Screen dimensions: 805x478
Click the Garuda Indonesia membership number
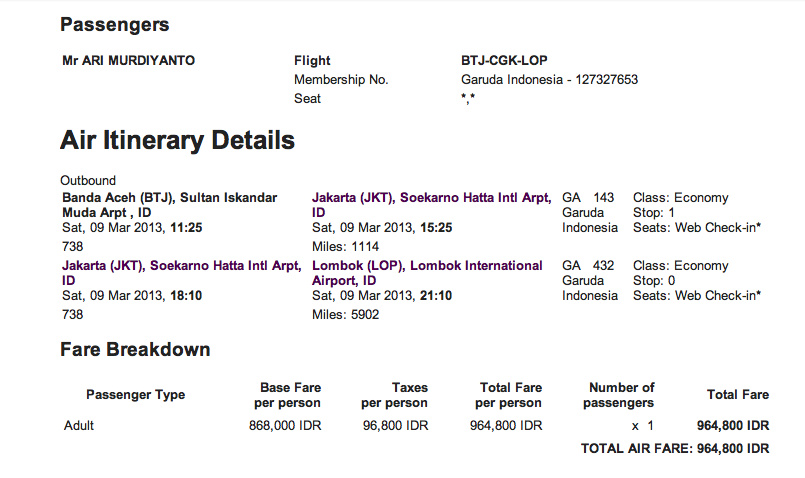coord(549,80)
